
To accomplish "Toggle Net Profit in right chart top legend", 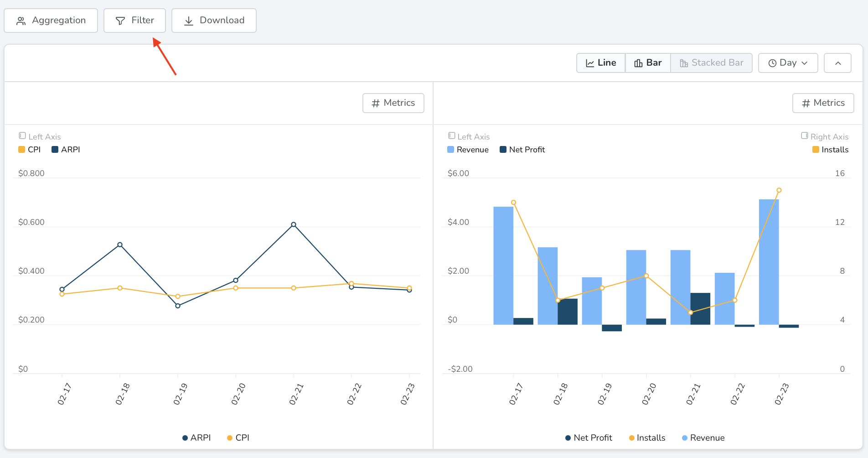I will (x=522, y=150).
